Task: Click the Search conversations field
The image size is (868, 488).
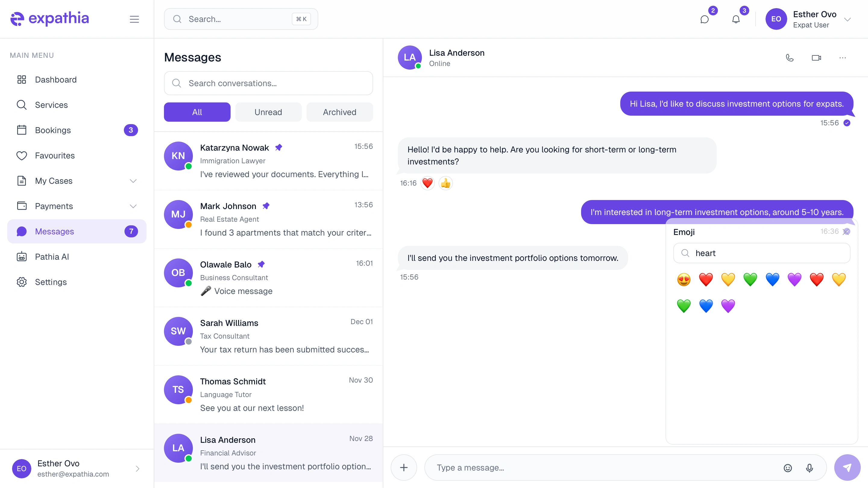Action: pyautogui.click(x=268, y=83)
